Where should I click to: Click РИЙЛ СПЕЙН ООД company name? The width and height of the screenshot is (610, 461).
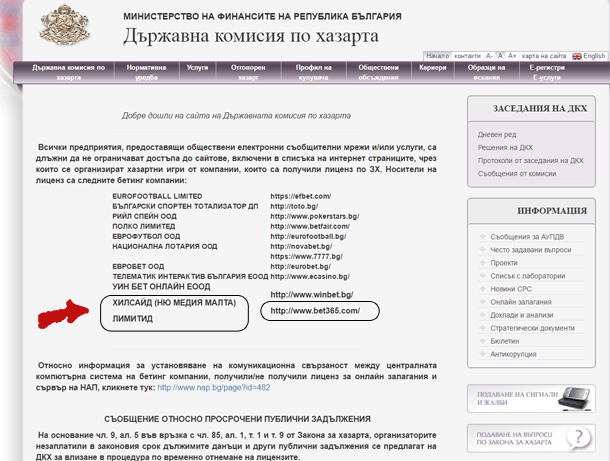[x=144, y=216]
